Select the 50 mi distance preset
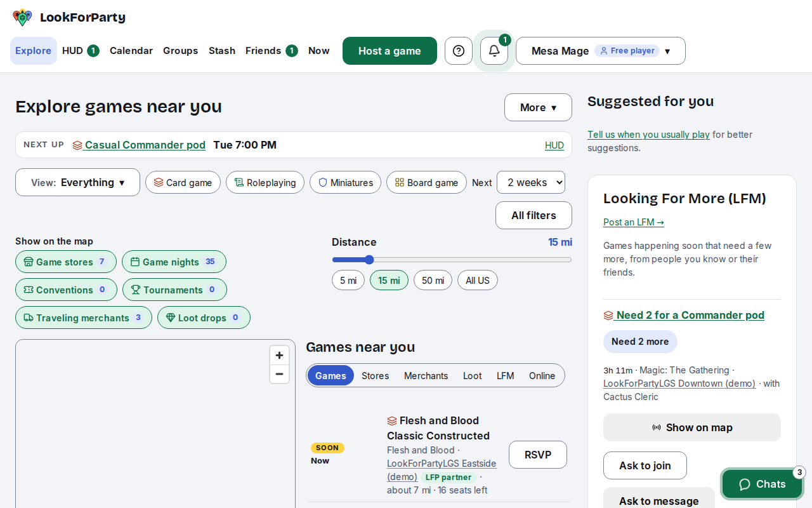812x508 pixels. coord(433,280)
